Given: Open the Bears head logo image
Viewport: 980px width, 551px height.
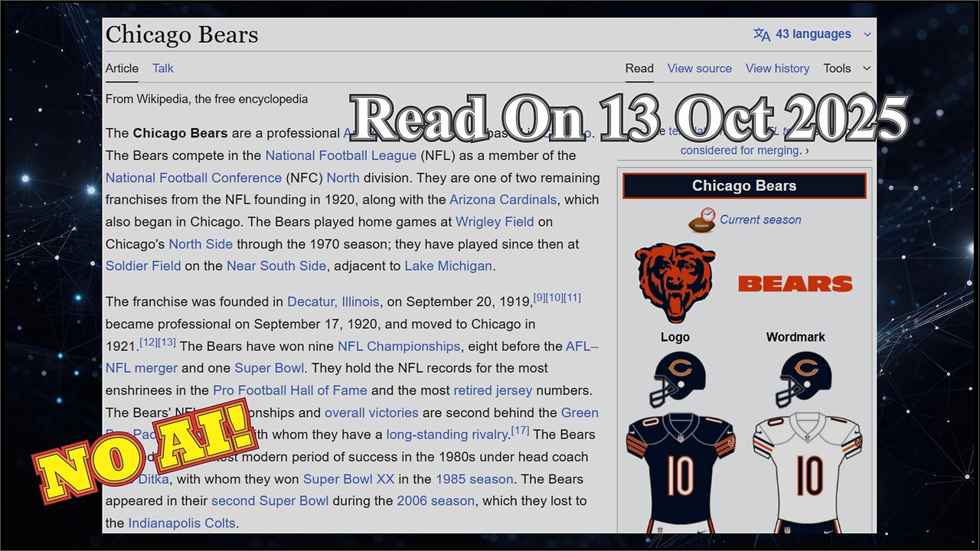Looking at the screenshot, I should click(x=675, y=283).
